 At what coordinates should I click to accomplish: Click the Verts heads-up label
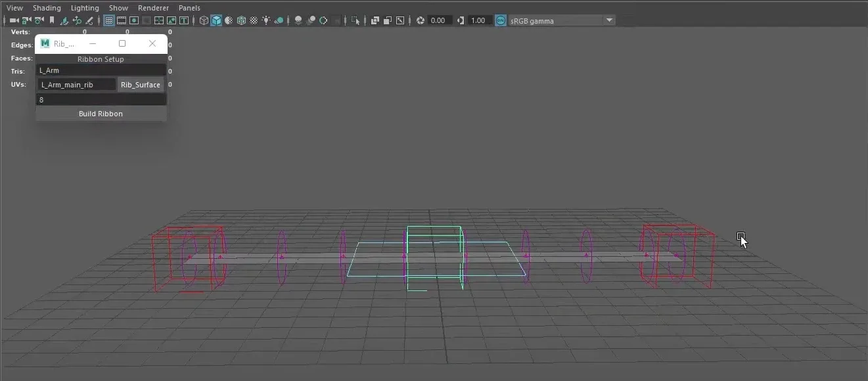(x=20, y=32)
